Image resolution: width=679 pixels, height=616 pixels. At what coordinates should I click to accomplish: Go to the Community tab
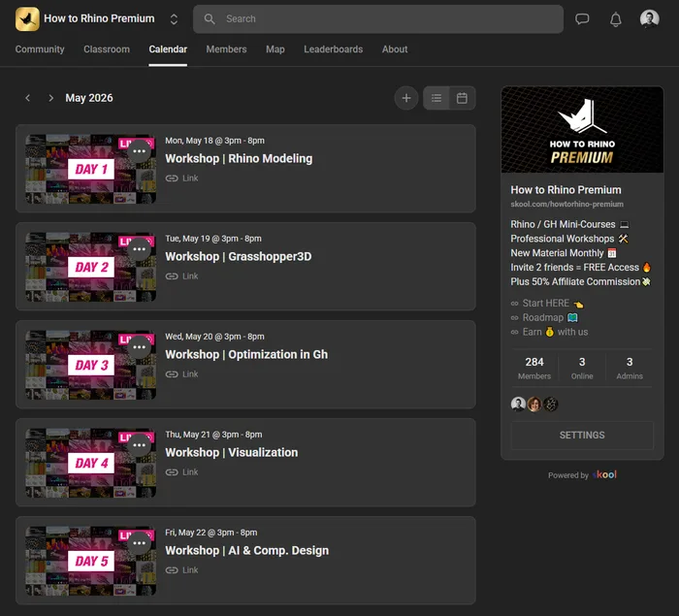coord(40,49)
